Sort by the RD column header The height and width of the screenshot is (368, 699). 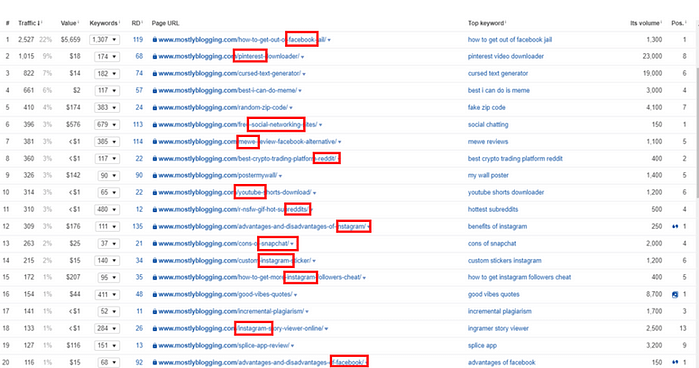coord(137,23)
